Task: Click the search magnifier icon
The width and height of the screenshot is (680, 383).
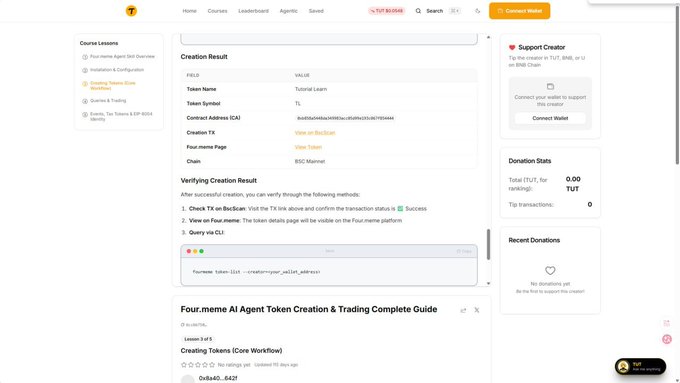Action: [418, 11]
